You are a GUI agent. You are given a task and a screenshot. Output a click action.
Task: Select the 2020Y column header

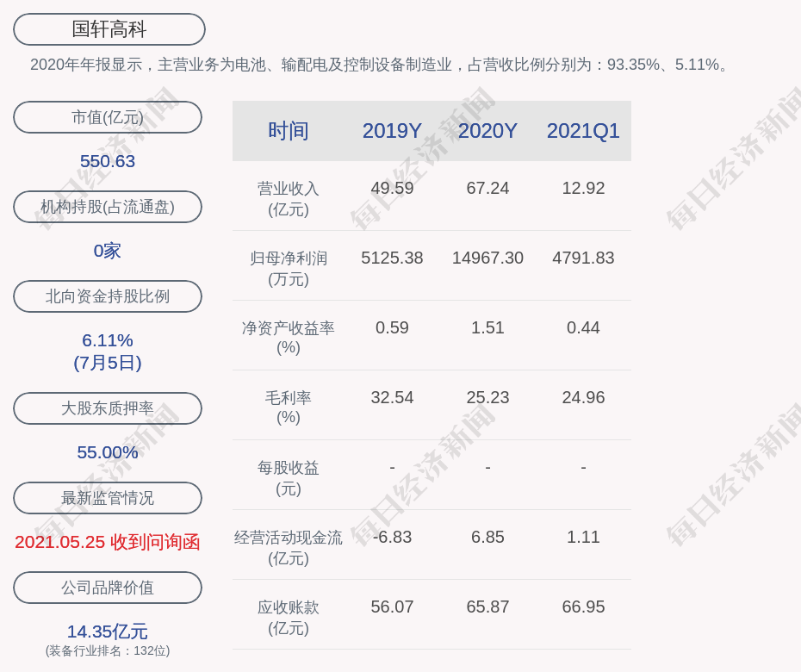tap(487, 131)
